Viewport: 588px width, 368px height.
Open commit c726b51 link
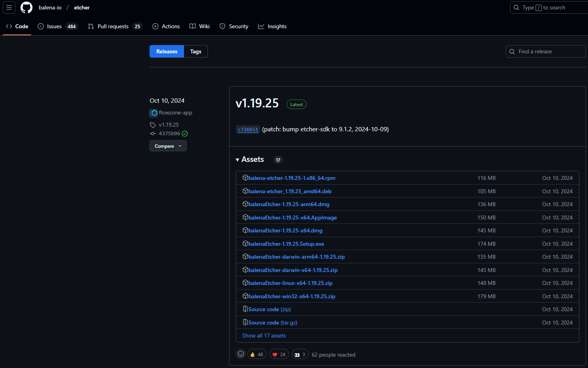pos(248,129)
